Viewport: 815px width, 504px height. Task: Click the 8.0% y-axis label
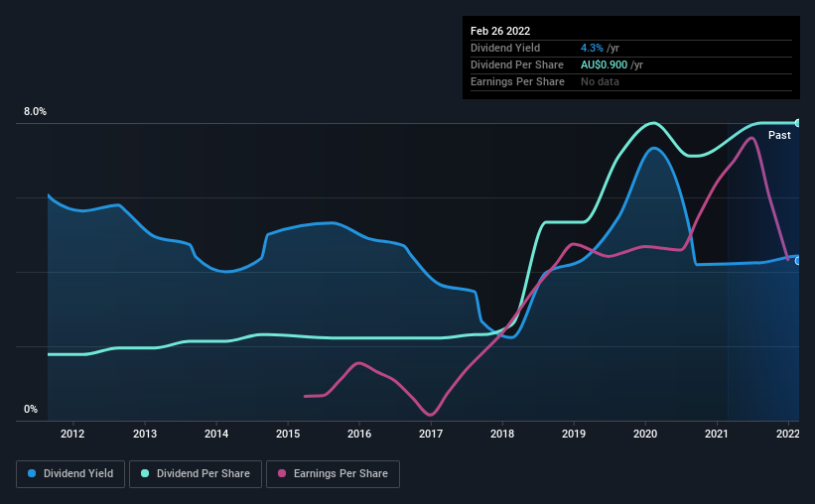[x=35, y=112]
